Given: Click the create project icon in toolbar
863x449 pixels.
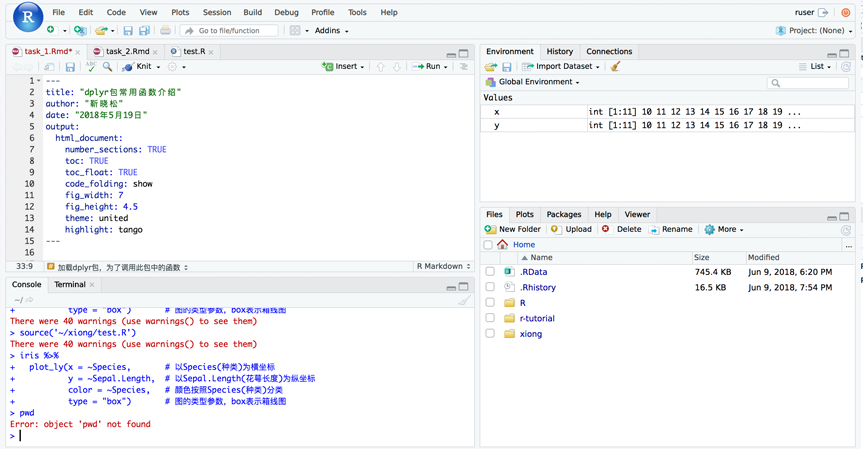Looking at the screenshot, I should 80,30.
